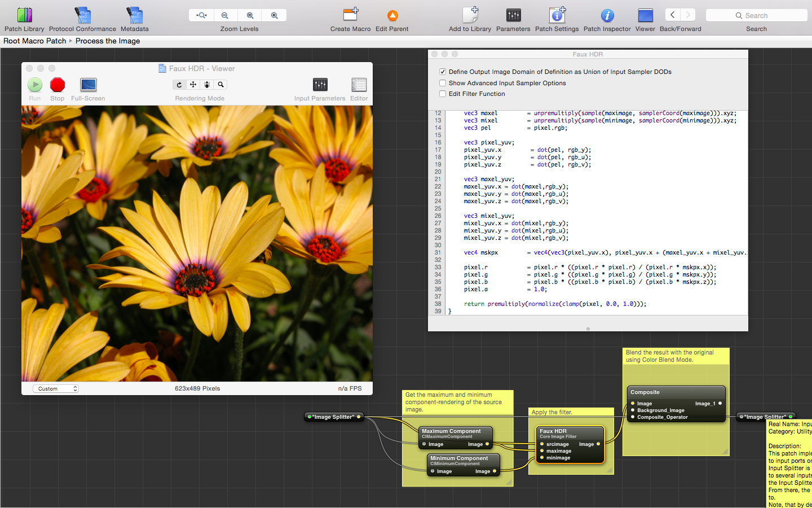Zoom to fit in Zoom Levels
The height and width of the screenshot is (508, 812).
pyautogui.click(x=201, y=15)
